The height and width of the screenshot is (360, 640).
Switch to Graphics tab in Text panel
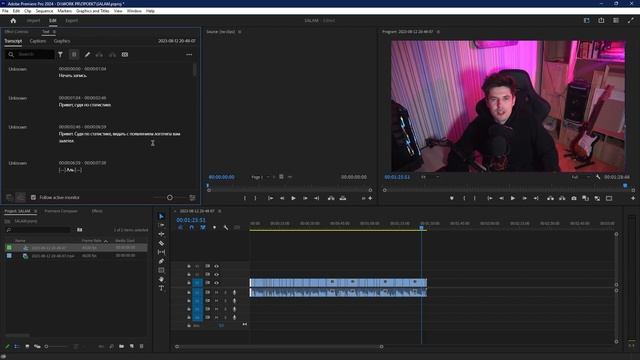62,41
